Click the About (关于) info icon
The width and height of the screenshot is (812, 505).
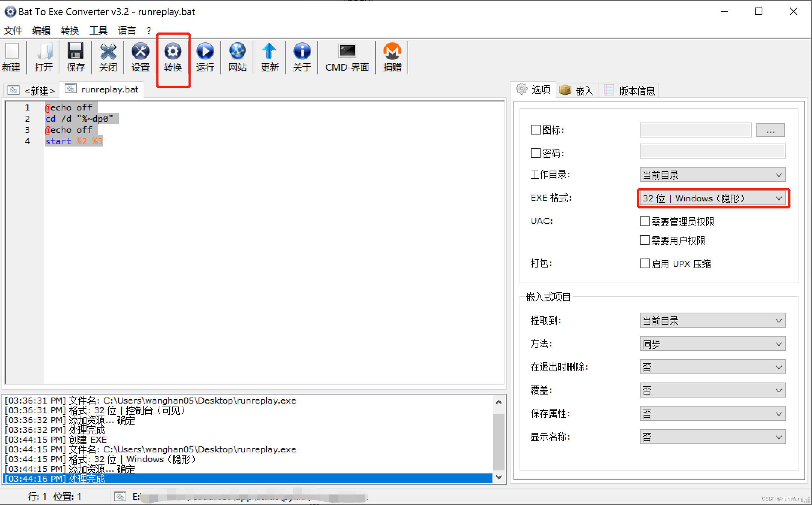click(x=302, y=51)
